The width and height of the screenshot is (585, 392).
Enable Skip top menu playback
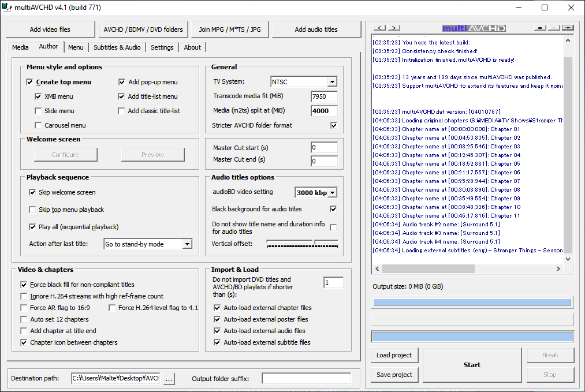[x=32, y=210]
